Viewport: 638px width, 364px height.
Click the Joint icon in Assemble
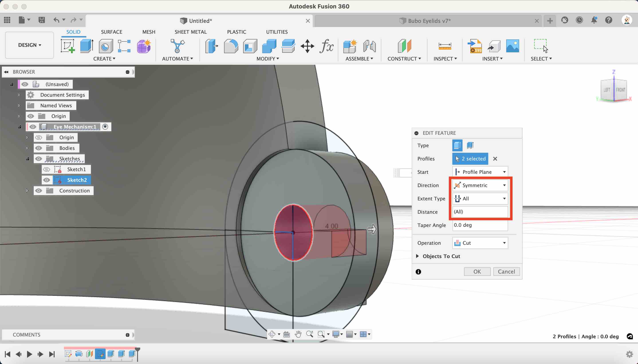tap(369, 46)
